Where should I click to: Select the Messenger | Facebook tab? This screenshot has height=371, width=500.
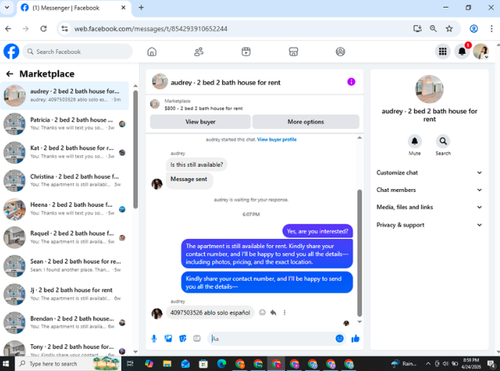(x=73, y=8)
